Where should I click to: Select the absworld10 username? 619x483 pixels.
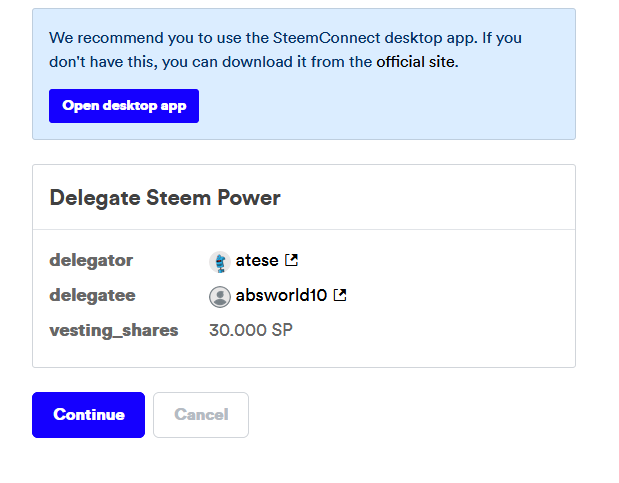pos(281,296)
